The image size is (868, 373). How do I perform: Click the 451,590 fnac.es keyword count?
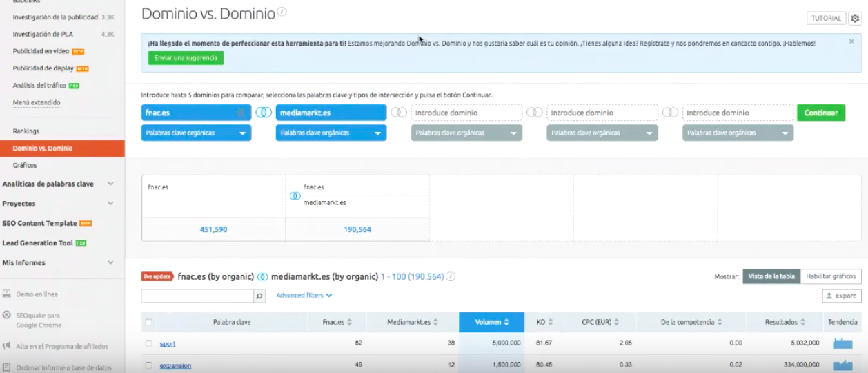click(213, 229)
